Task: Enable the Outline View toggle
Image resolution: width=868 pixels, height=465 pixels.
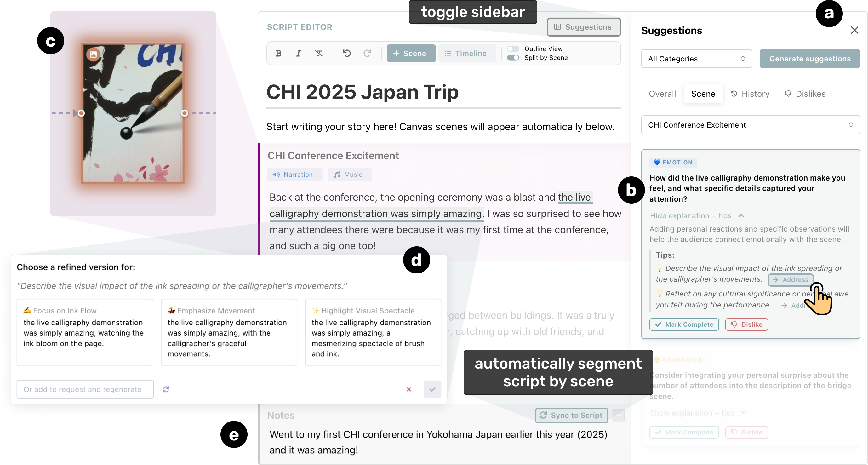Action: (512, 49)
